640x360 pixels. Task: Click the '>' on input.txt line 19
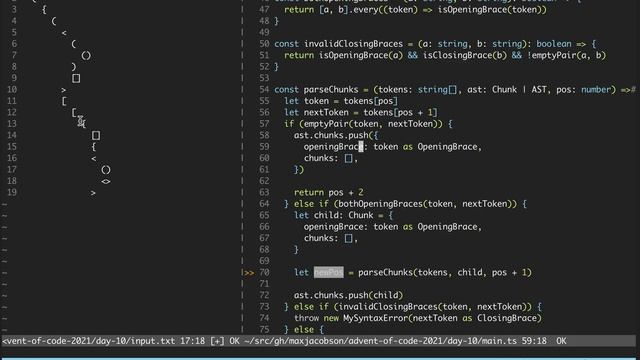pos(93,193)
